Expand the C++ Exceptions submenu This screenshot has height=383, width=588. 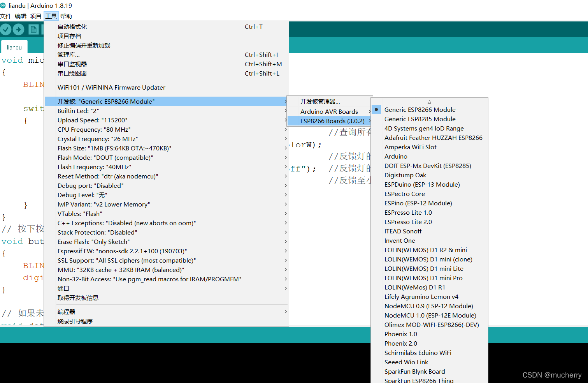click(167, 223)
